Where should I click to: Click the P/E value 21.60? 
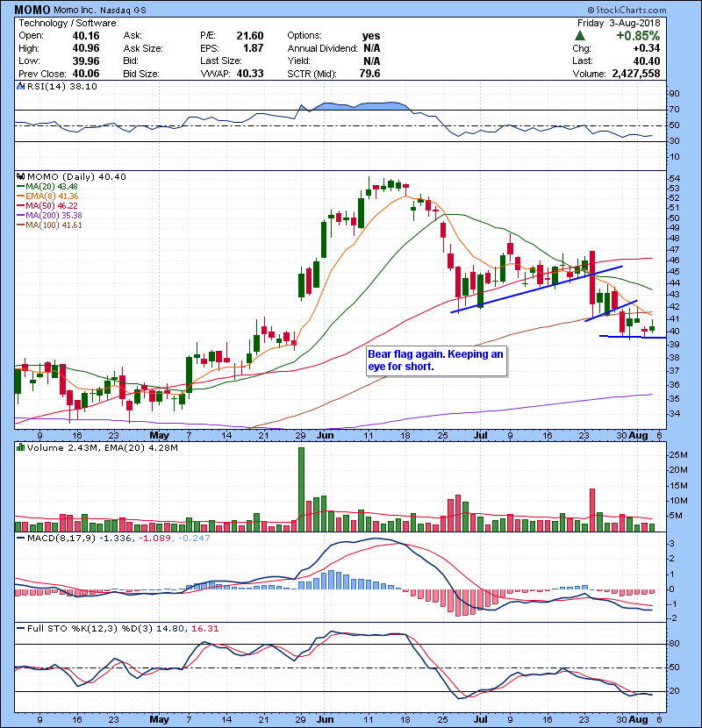pos(250,36)
